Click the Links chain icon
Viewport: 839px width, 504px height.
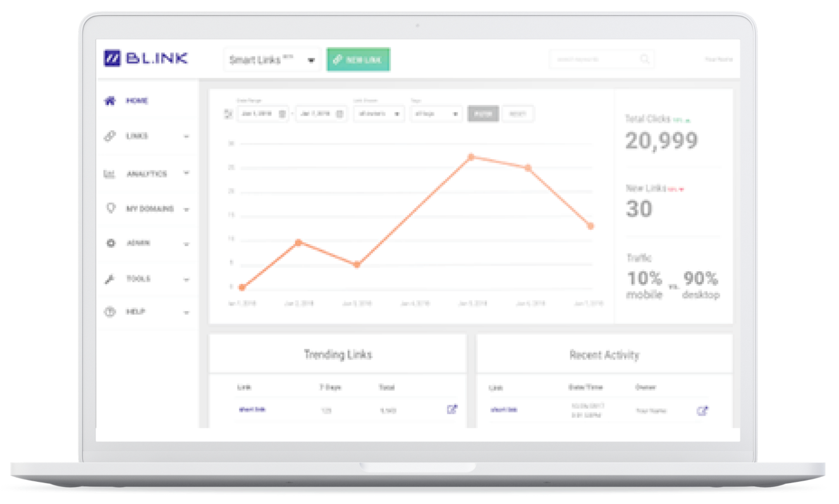pyautogui.click(x=110, y=136)
